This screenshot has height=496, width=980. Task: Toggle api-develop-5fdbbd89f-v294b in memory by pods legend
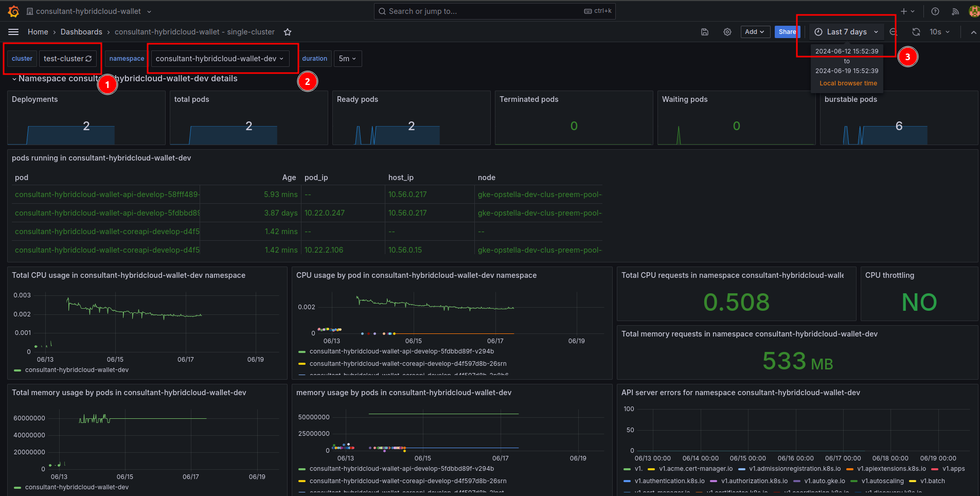coord(402,469)
